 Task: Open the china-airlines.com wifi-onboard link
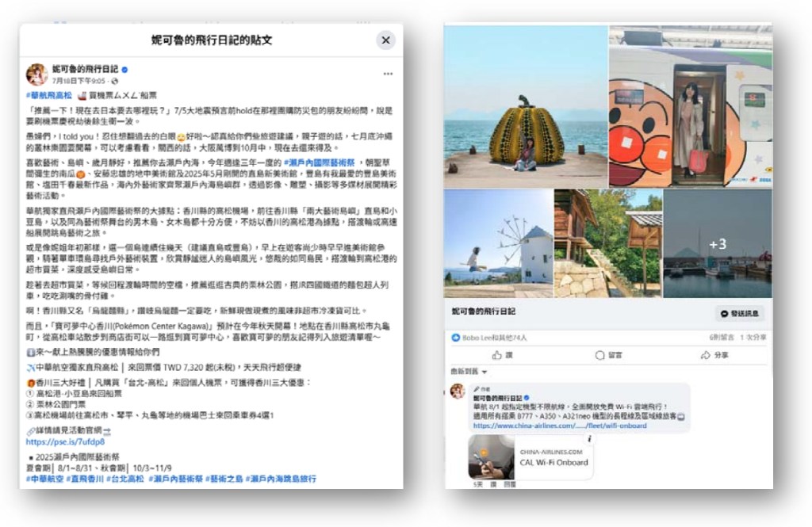[x=559, y=426]
